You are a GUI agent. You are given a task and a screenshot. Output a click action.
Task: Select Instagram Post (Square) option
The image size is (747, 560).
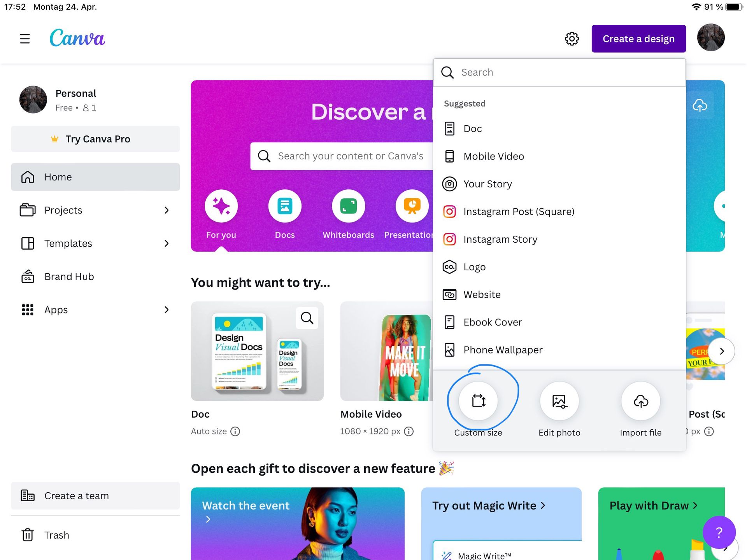pyautogui.click(x=559, y=212)
